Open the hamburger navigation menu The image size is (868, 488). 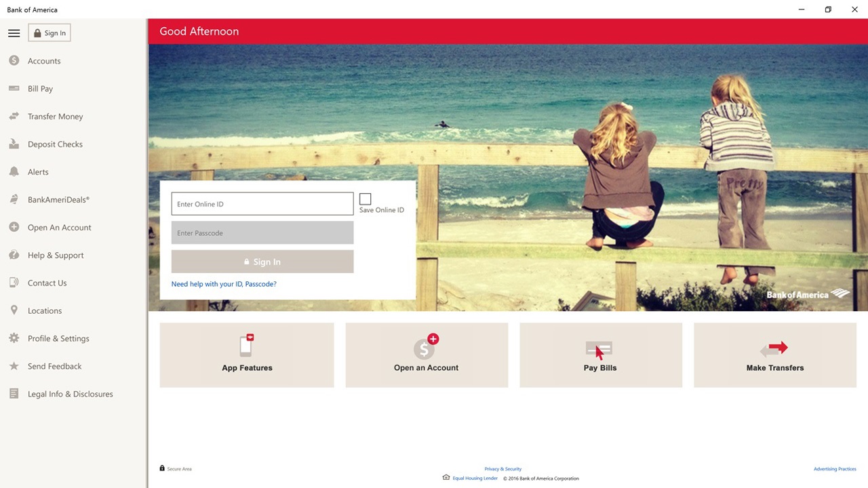click(x=14, y=33)
